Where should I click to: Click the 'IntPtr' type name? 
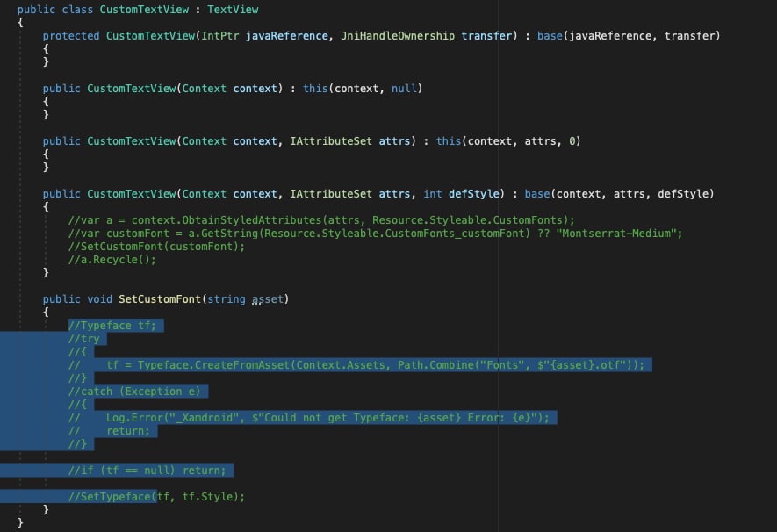(220, 36)
